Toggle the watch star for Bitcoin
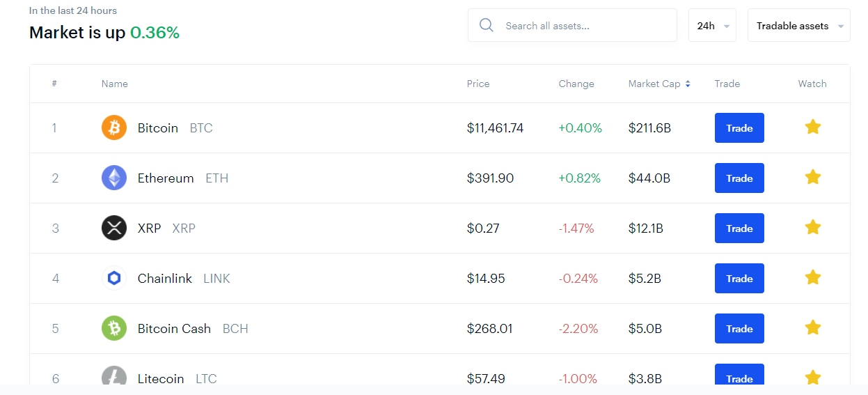This screenshot has width=868, height=395. coord(812,127)
